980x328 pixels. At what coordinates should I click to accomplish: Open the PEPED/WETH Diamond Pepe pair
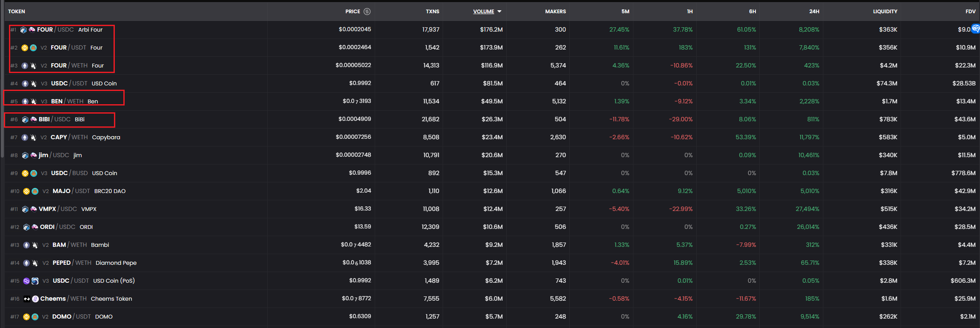(94, 263)
